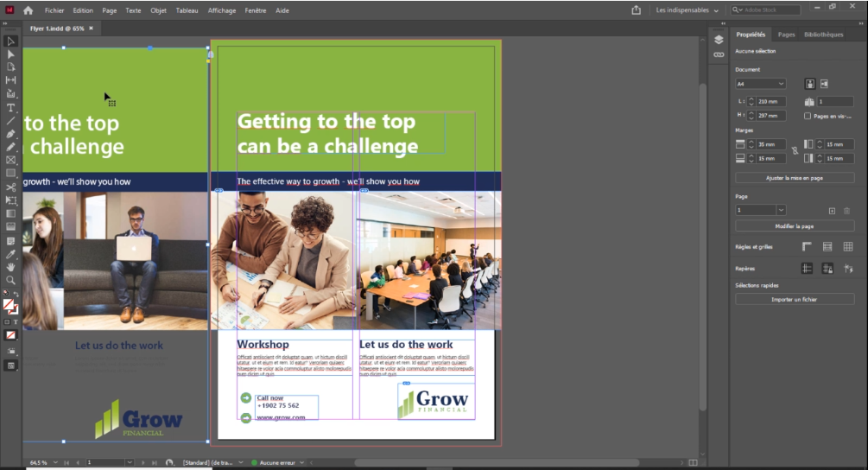Pick the Scissors tool

click(10, 187)
